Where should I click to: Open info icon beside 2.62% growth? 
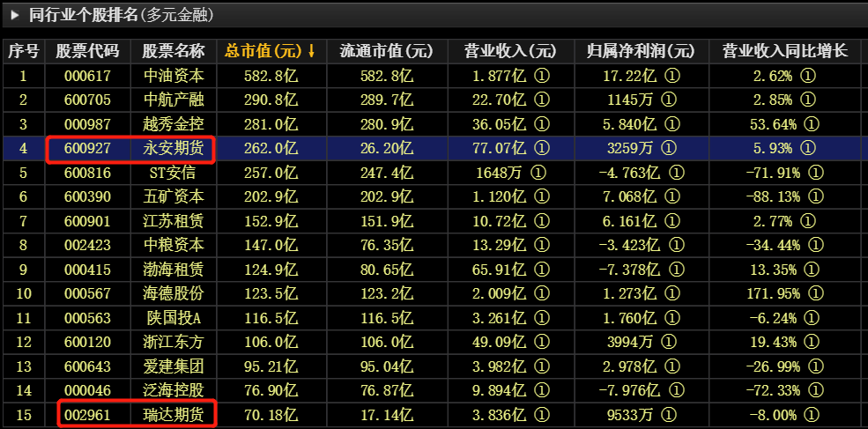point(808,76)
